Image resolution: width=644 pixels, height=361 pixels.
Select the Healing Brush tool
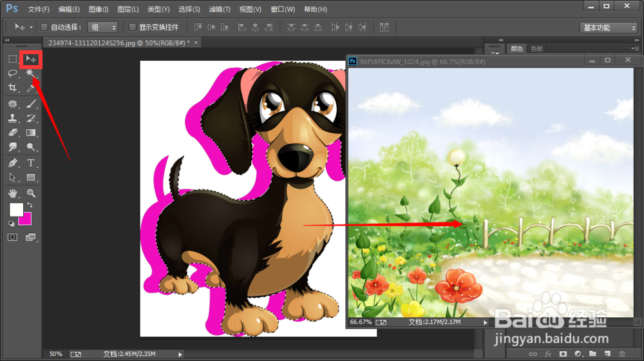pyautogui.click(x=13, y=104)
